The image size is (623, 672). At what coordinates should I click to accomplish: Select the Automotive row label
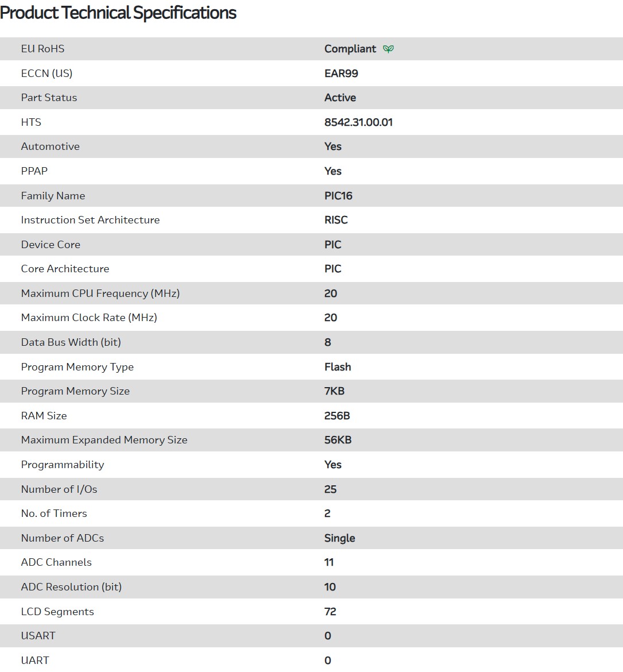(50, 146)
